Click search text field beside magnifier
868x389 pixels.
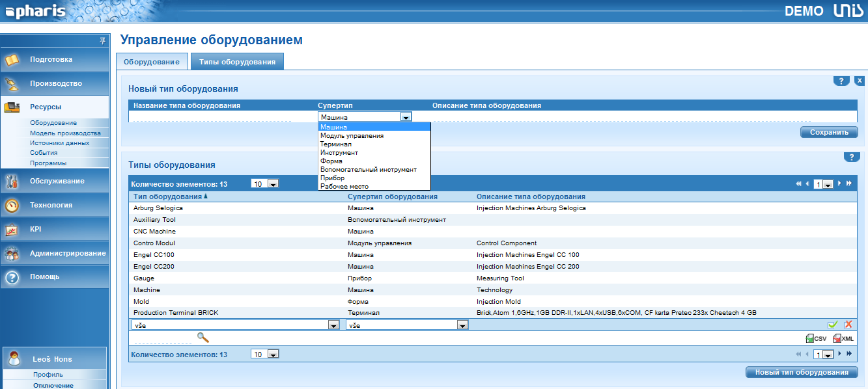click(163, 338)
